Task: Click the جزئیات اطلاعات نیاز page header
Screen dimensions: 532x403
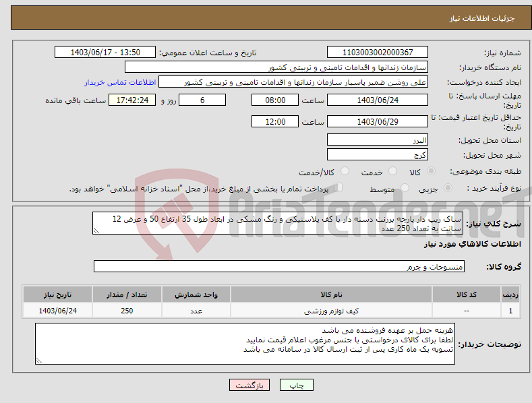Action: pyautogui.click(x=482, y=18)
